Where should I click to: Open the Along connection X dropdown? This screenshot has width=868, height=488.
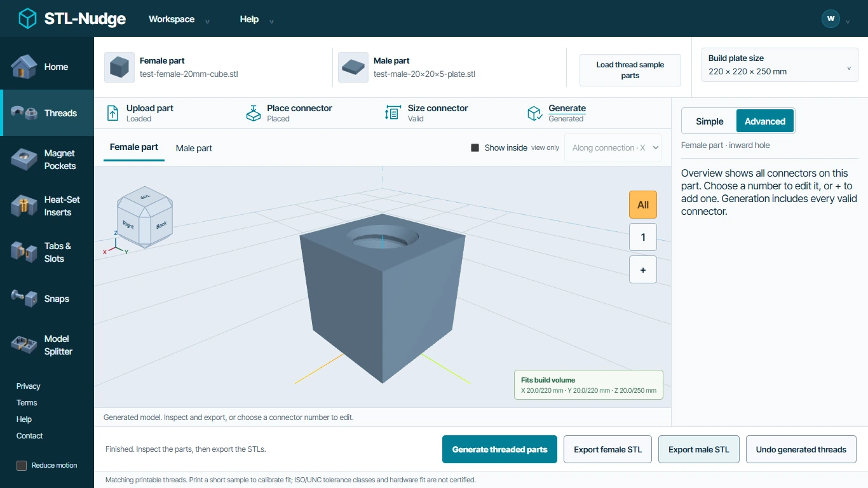(x=613, y=147)
